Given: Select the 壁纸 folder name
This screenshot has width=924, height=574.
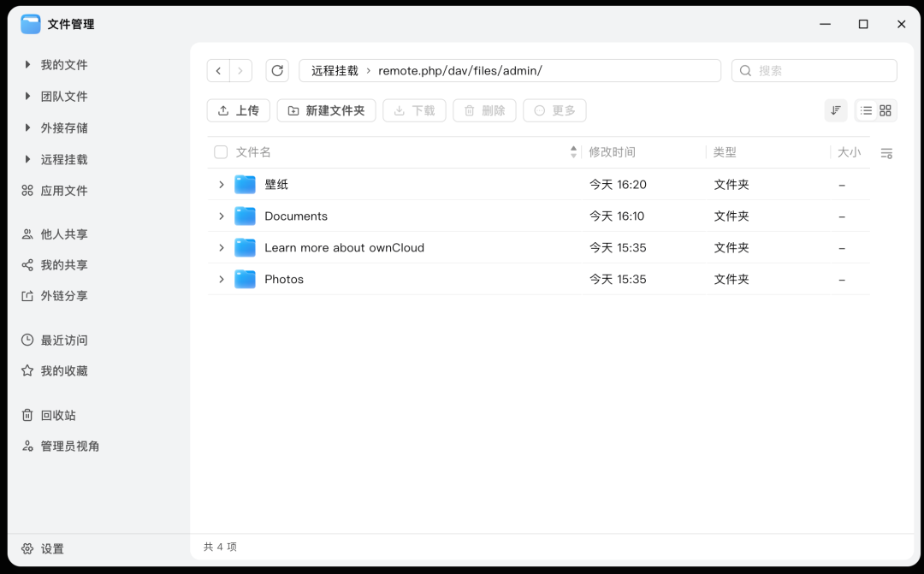Looking at the screenshot, I should pyautogui.click(x=276, y=185).
